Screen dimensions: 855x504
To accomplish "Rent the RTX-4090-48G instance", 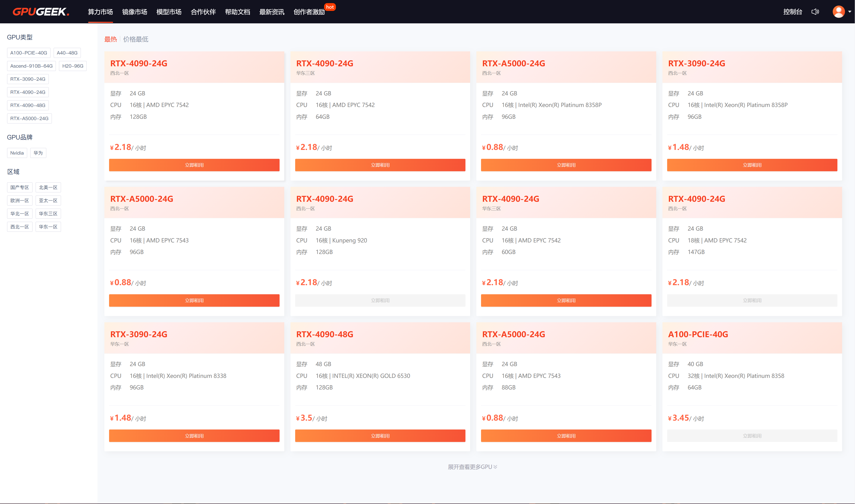I will [x=380, y=436].
